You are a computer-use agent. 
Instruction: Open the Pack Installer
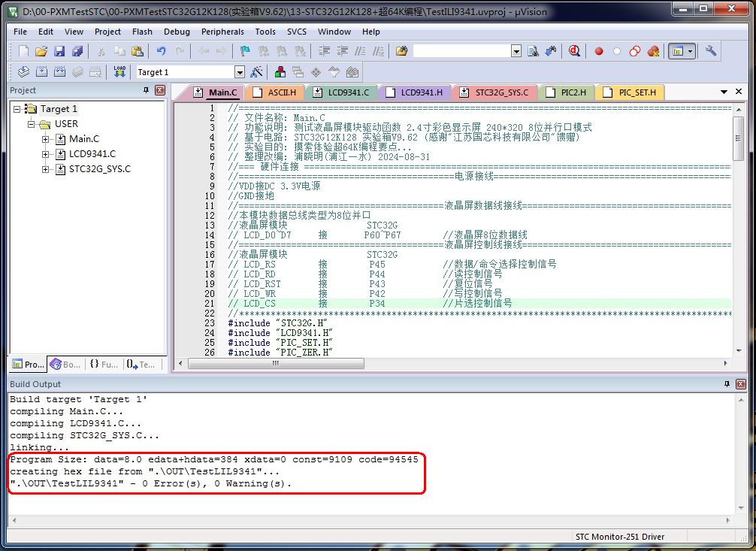tap(352, 72)
